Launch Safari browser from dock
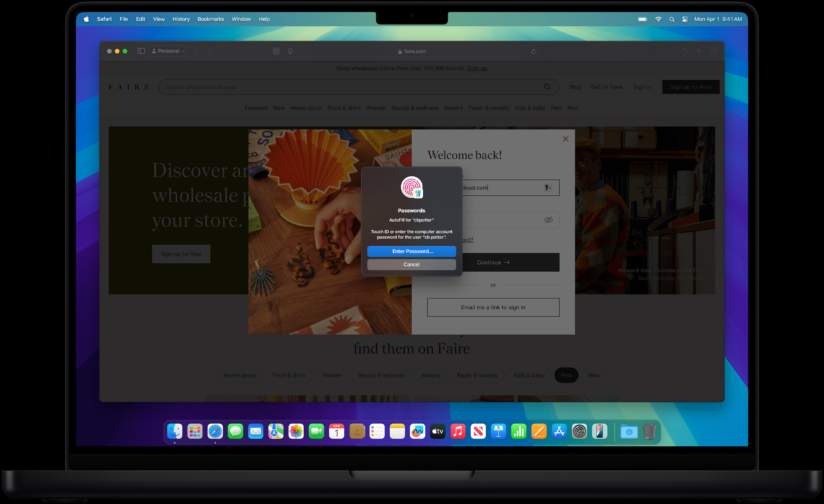Image resolution: width=824 pixels, height=504 pixels. click(x=216, y=431)
